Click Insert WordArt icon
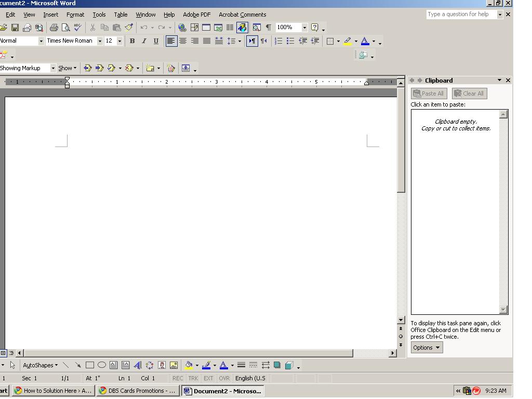Image resolution: width=532 pixels, height=399 pixels. (x=138, y=365)
